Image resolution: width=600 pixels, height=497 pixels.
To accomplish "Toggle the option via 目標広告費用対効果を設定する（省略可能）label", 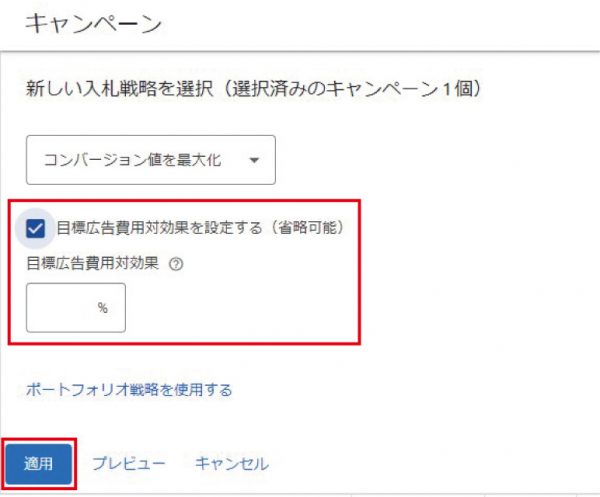I will coord(200,228).
